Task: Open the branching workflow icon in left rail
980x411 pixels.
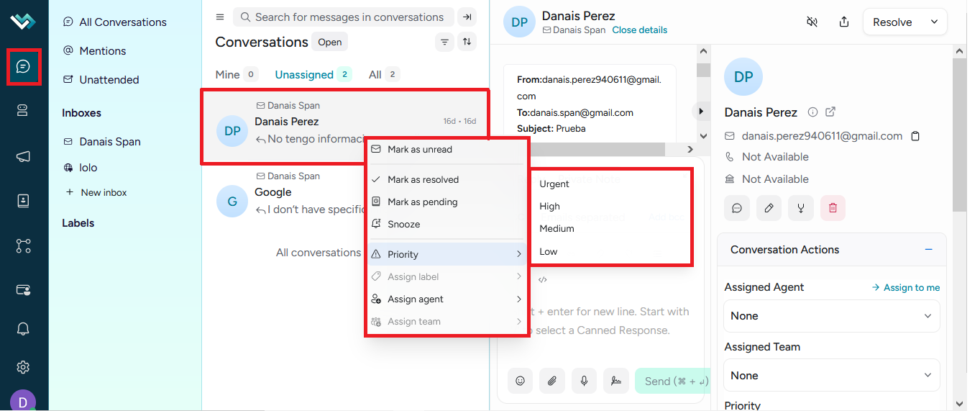Action: 23,246
